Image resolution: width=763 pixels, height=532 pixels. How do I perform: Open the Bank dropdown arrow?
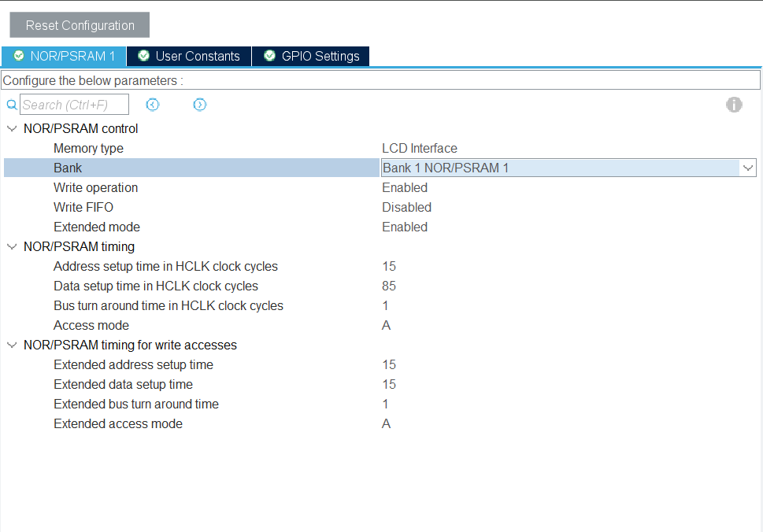point(748,168)
